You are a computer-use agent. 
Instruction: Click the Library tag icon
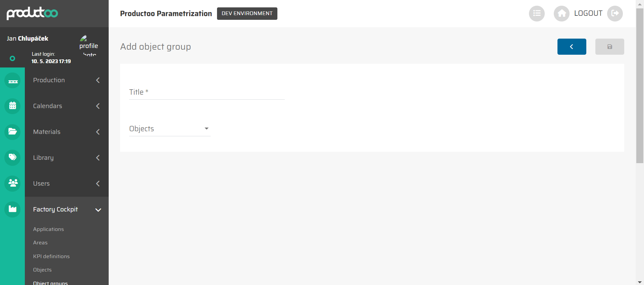13,157
